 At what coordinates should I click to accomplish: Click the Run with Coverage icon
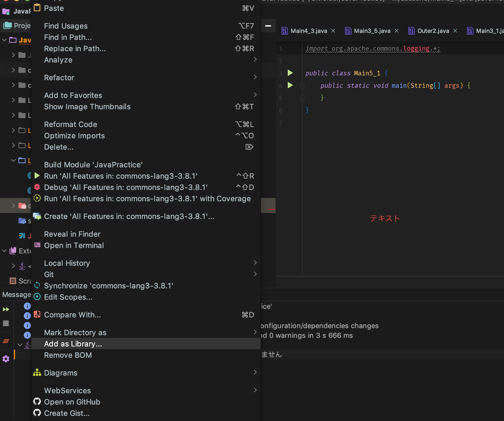[37, 198]
